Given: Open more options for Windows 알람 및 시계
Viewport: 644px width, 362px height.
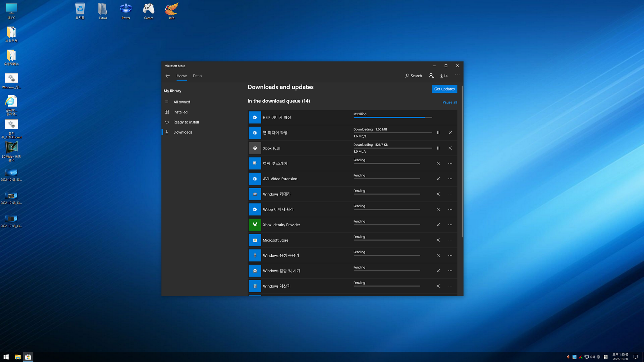Looking at the screenshot, I should click(x=450, y=271).
